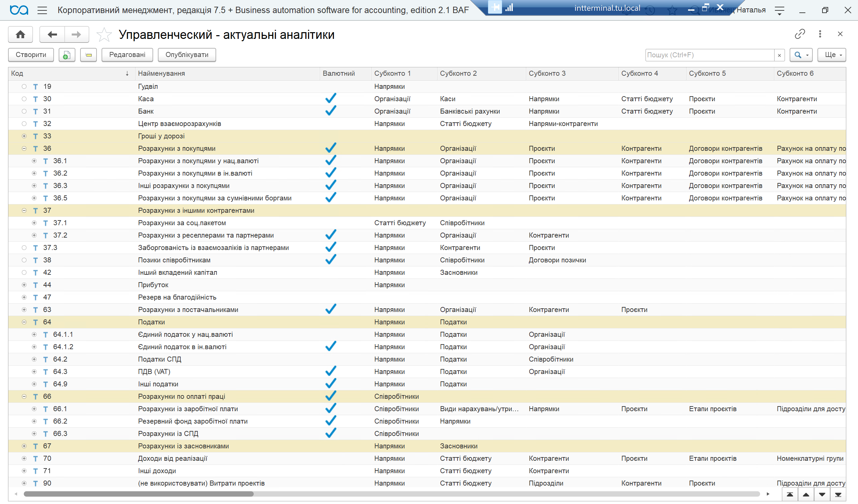Click the Створити button
Image resolution: width=858 pixels, height=504 pixels.
click(31, 55)
